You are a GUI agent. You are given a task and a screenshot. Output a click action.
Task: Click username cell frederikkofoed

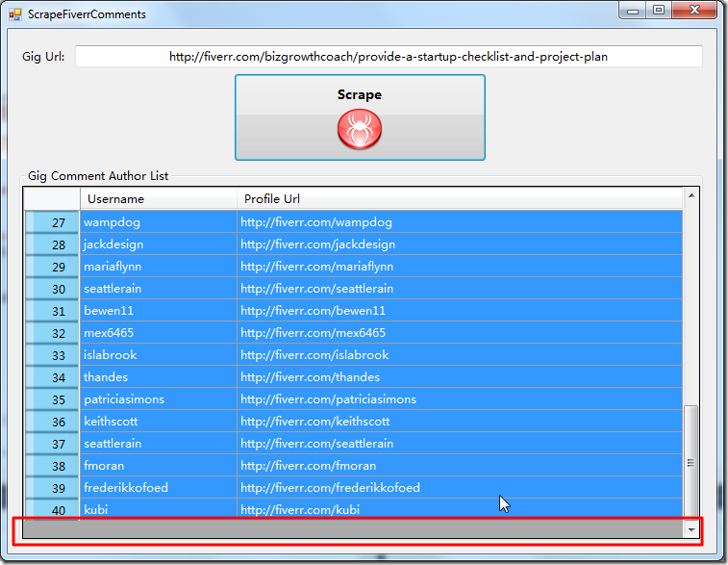(x=159, y=488)
